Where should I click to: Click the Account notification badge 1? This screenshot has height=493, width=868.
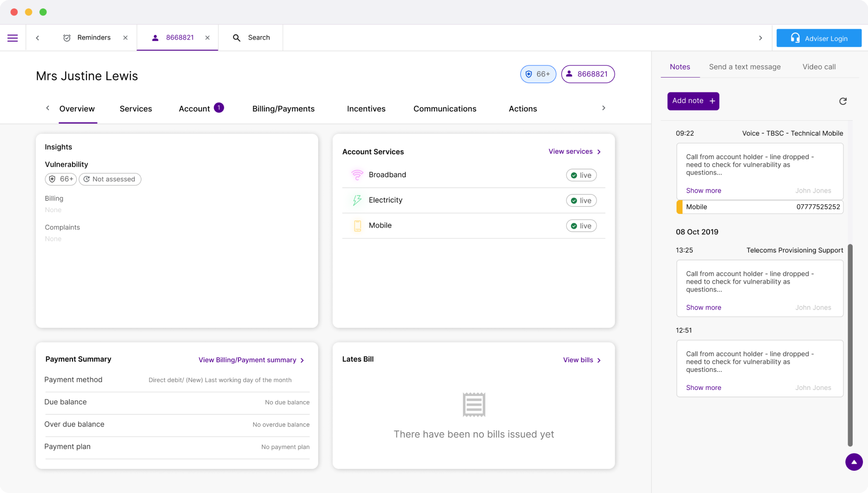pyautogui.click(x=219, y=108)
